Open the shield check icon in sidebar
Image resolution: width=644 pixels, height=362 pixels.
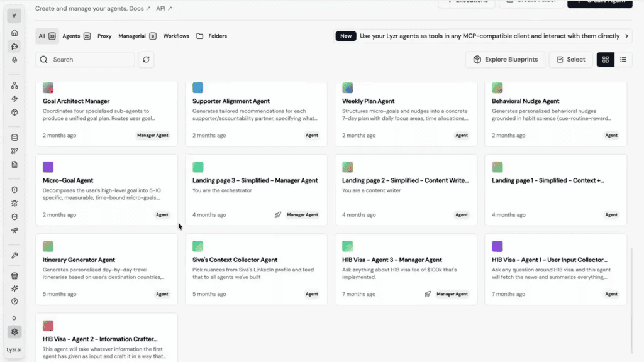[x=14, y=217]
